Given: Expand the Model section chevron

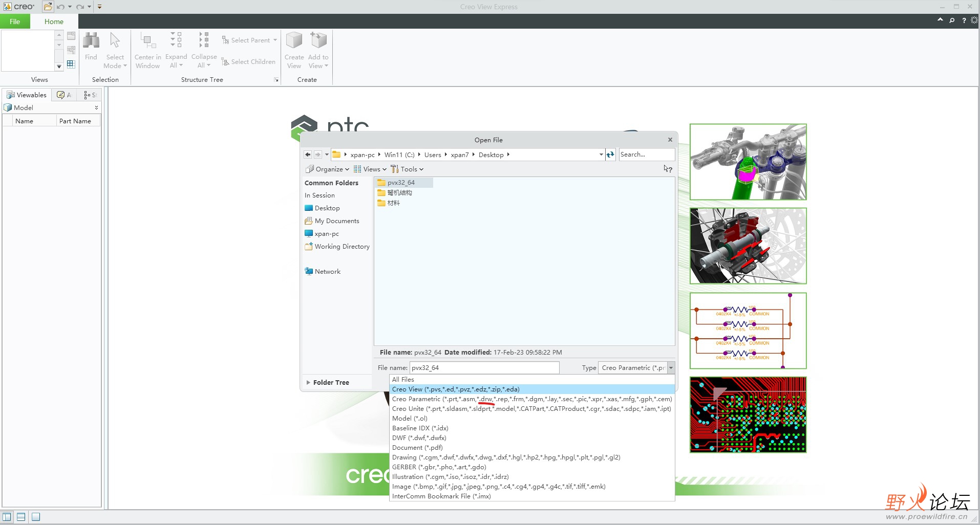Looking at the screenshot, I should pyautogui.click(x=96, y=107).
